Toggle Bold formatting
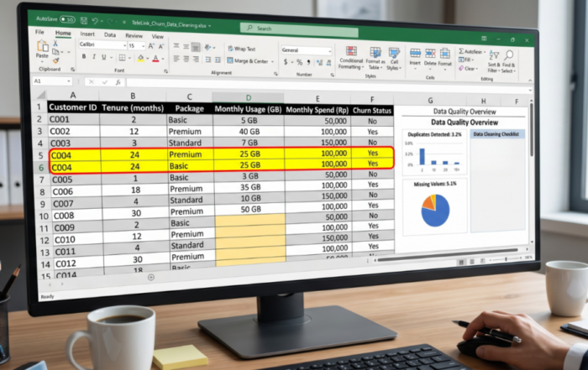 point(84,56)
